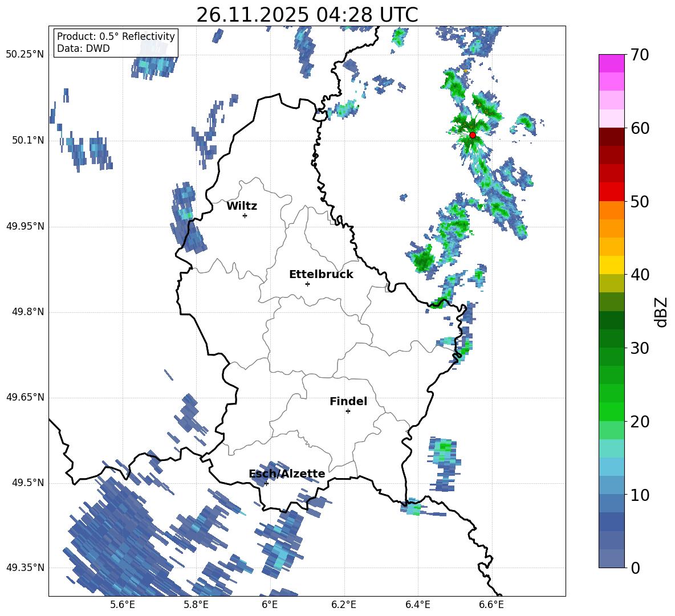Click the light blue colorbar swatch above 10
675x616 pixels.
click(x=611, y=486)
